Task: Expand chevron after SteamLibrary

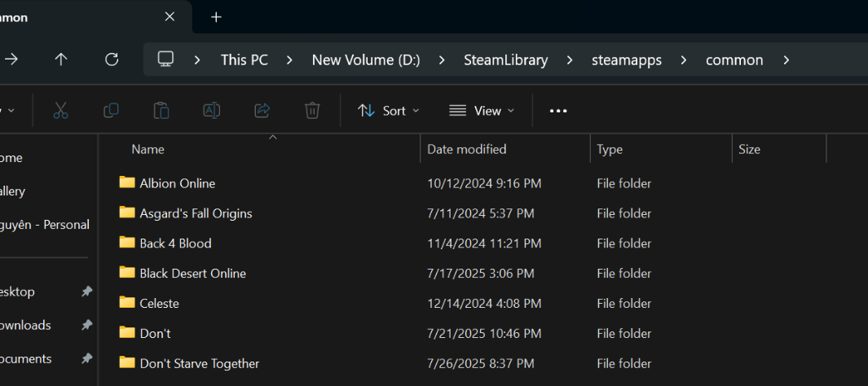Action: click(570, 60)
